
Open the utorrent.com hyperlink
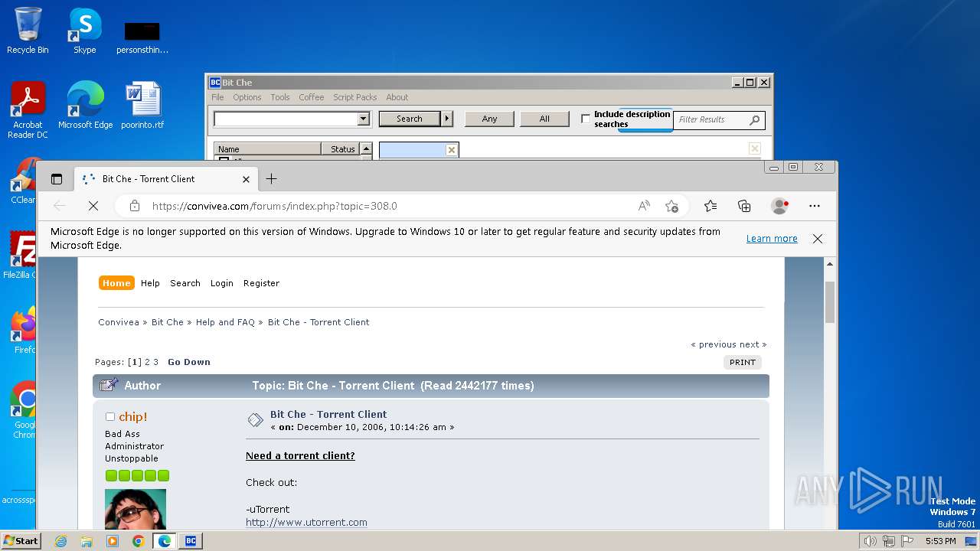click(306, 523)
